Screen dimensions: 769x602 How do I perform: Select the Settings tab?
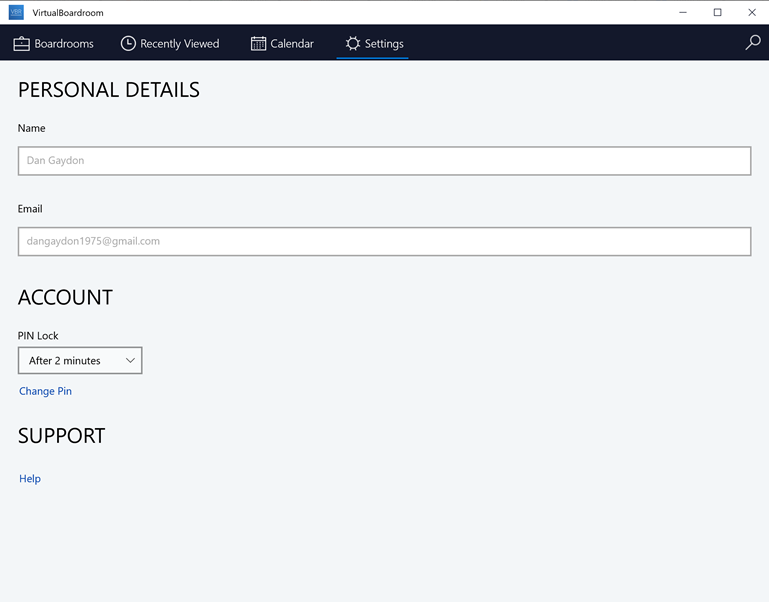pos(374,44)
